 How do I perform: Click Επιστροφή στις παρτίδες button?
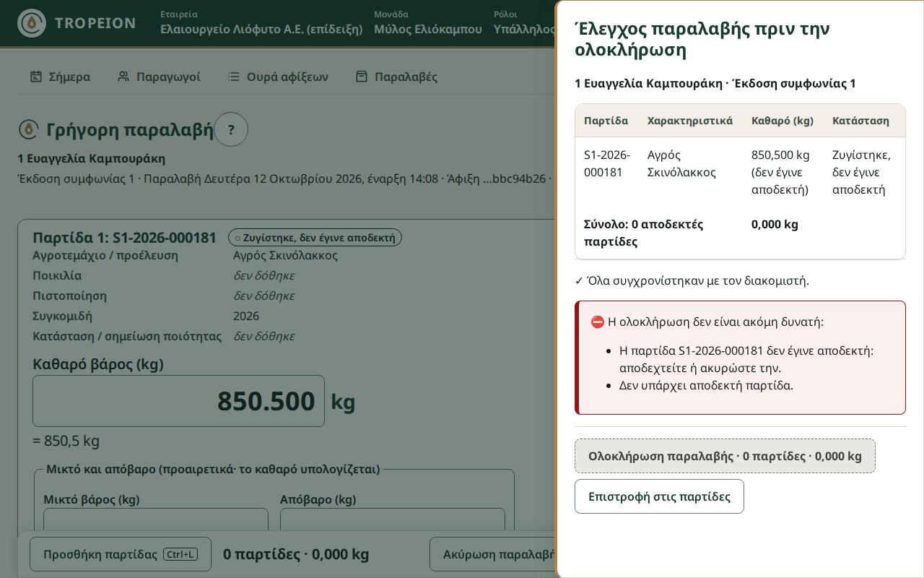[x=659, y=496]
